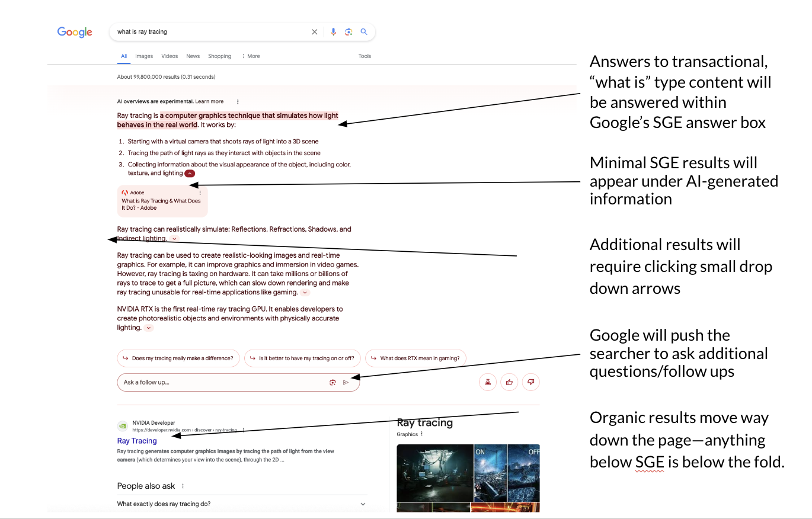The height and width of the screenshot is (519, 812).
Task: Click the Labs flask icon button
Action: click(488, 382)
